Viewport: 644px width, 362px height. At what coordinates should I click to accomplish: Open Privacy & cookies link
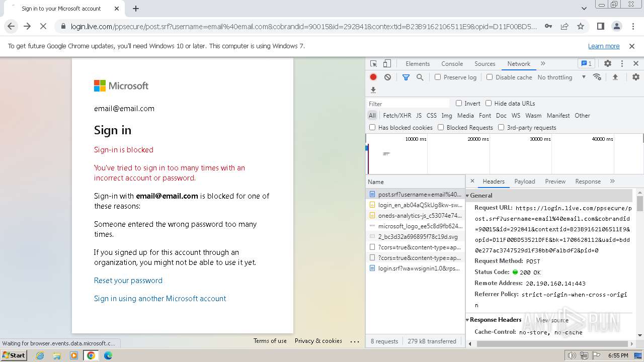point(318,341)
